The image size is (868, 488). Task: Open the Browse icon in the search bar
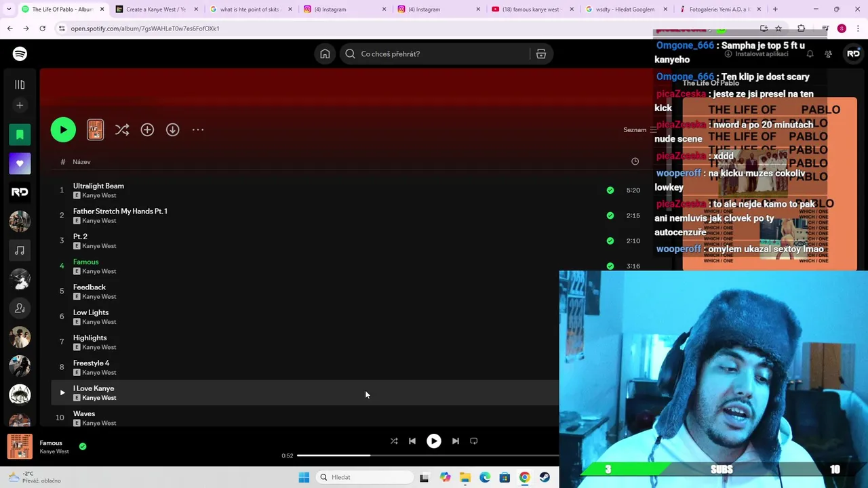point(541,54)
